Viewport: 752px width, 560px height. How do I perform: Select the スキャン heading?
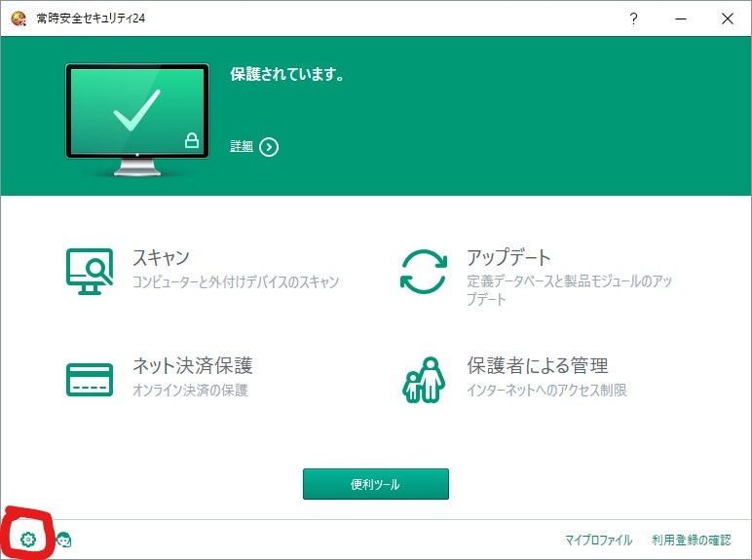(x=161, y=257)
